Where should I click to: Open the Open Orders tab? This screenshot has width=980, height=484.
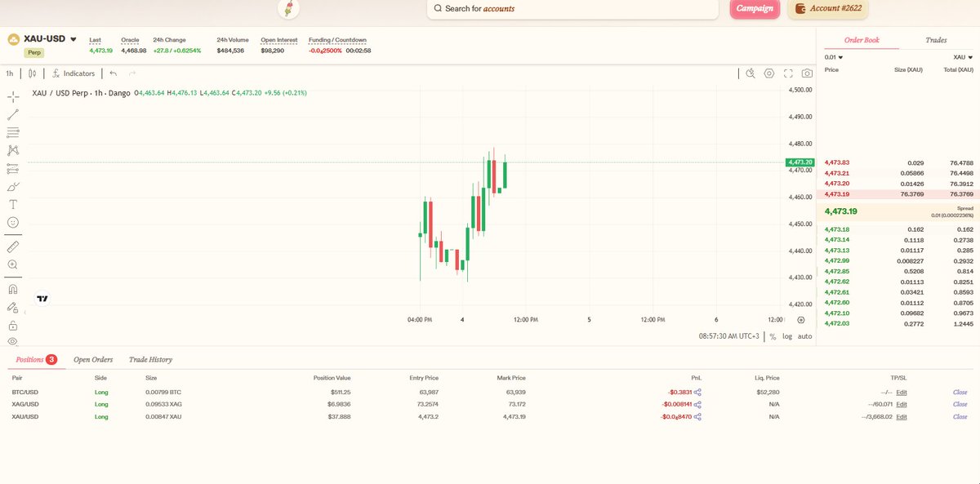point(93,359)
